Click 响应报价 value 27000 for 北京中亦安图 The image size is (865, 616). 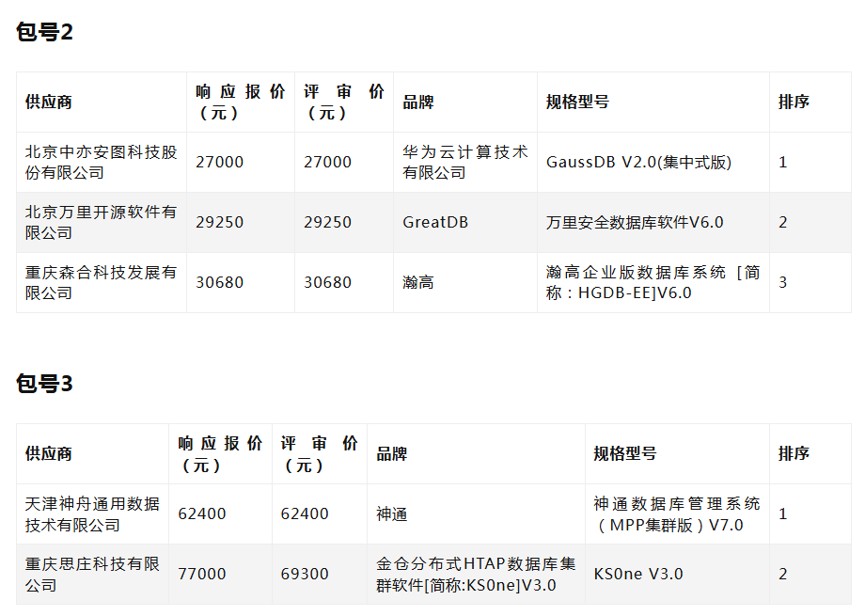point(220,163)
